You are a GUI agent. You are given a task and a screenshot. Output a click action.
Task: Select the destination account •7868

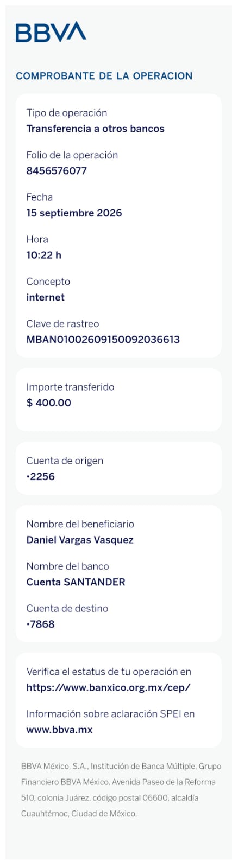click(41, 624)
